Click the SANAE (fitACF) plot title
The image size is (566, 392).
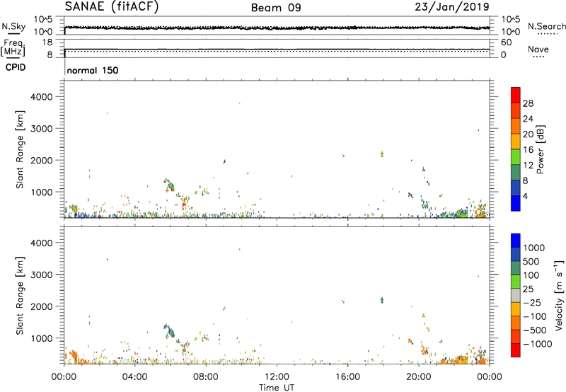click(112, 6)
